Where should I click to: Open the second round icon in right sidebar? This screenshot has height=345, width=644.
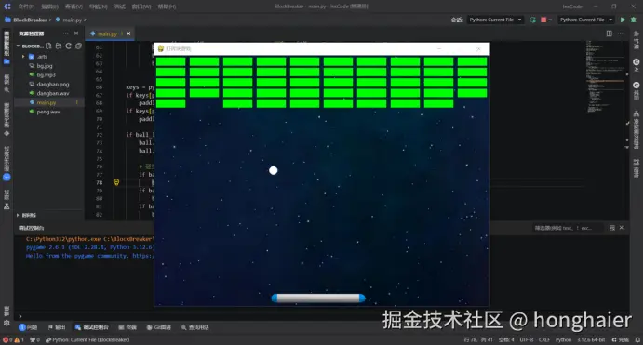[637, 86]
